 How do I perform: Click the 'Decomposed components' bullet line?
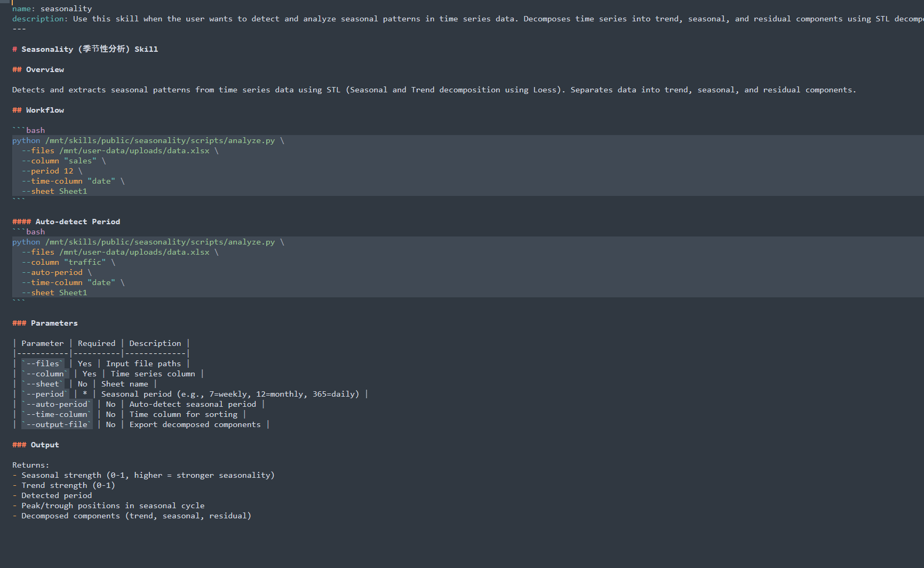132,516
